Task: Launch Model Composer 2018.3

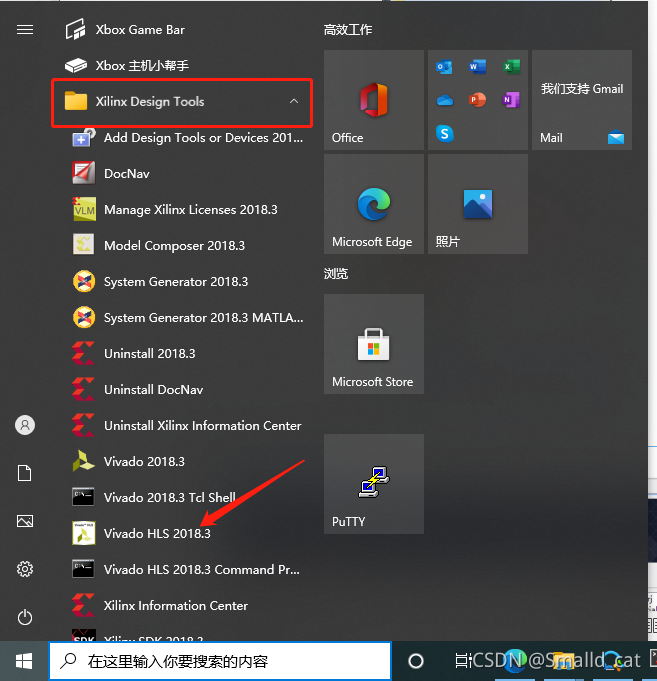Action: pyautogui.click(x=182, y=245)
